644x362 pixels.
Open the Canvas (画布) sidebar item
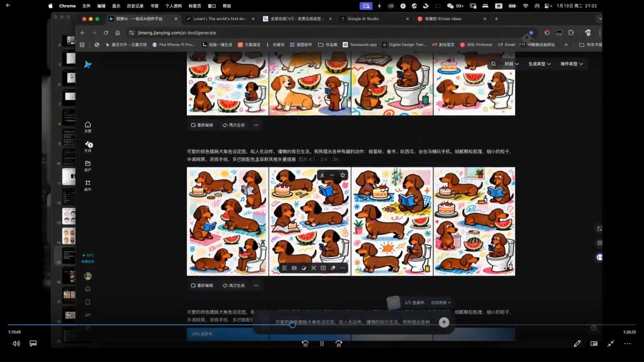[88, 185]
